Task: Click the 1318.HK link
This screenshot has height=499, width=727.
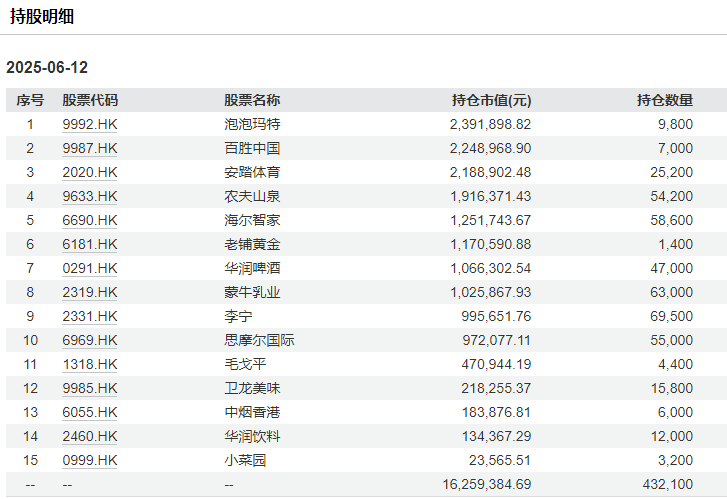Action: [89, 364]
